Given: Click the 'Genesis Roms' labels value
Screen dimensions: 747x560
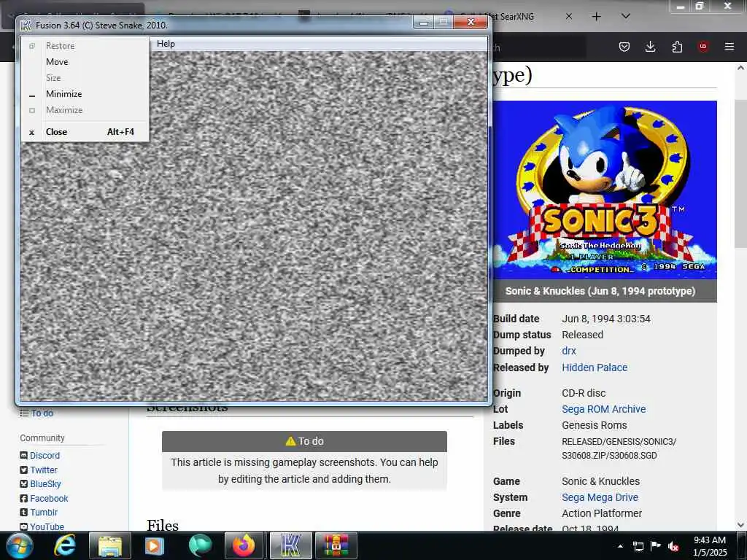Looking at the screenshot, I should [x=594, y=425].
